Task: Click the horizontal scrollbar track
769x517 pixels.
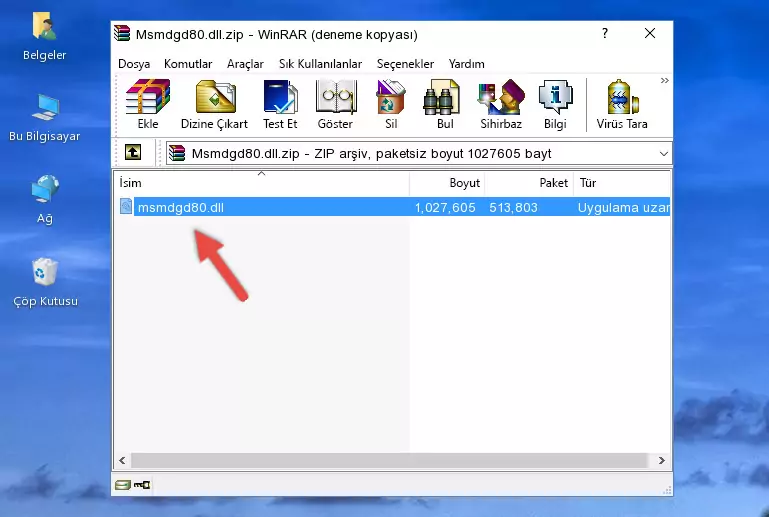Action: [x=389, y=460]
